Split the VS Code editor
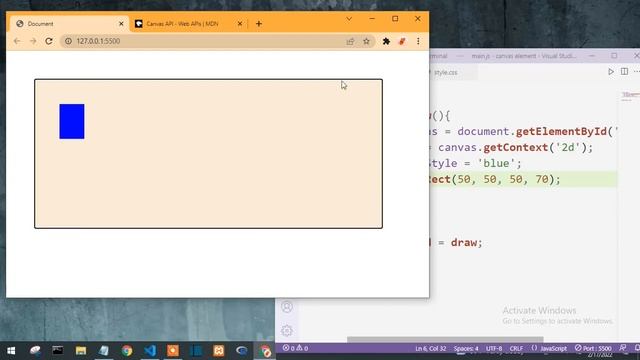640x360 pixels. point(624,71)
